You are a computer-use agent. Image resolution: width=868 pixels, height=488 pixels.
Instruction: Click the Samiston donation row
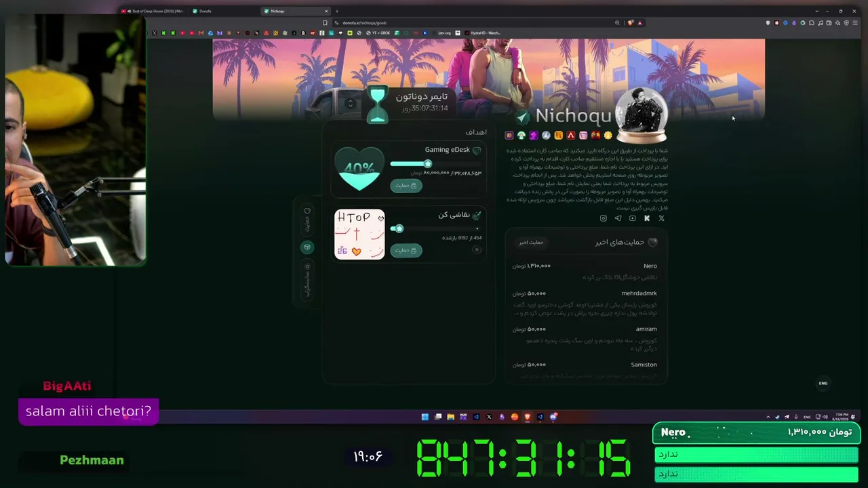pos(585,369)
